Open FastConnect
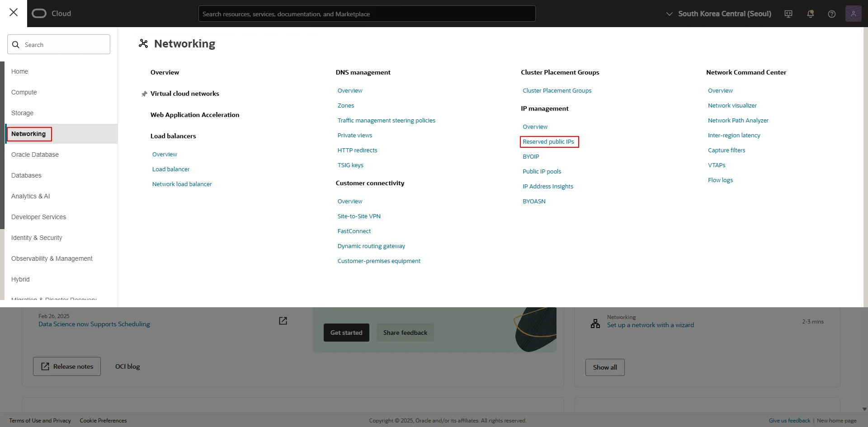The image size is (868, 427). (x=354, y=231)
